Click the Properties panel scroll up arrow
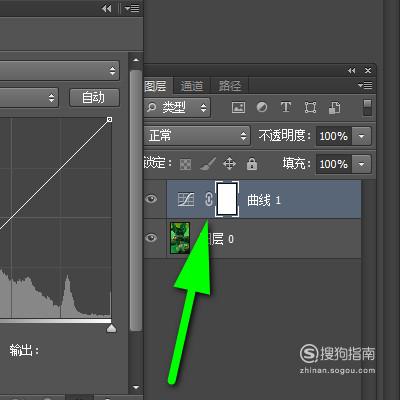400x400 pixels. (x=136, y=60)
